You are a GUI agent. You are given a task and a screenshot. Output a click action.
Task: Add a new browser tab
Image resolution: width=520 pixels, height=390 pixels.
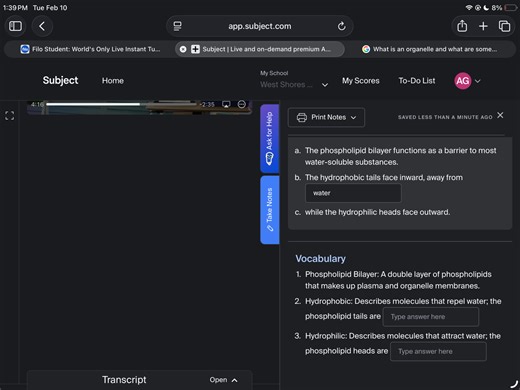(x=483, y=26)
